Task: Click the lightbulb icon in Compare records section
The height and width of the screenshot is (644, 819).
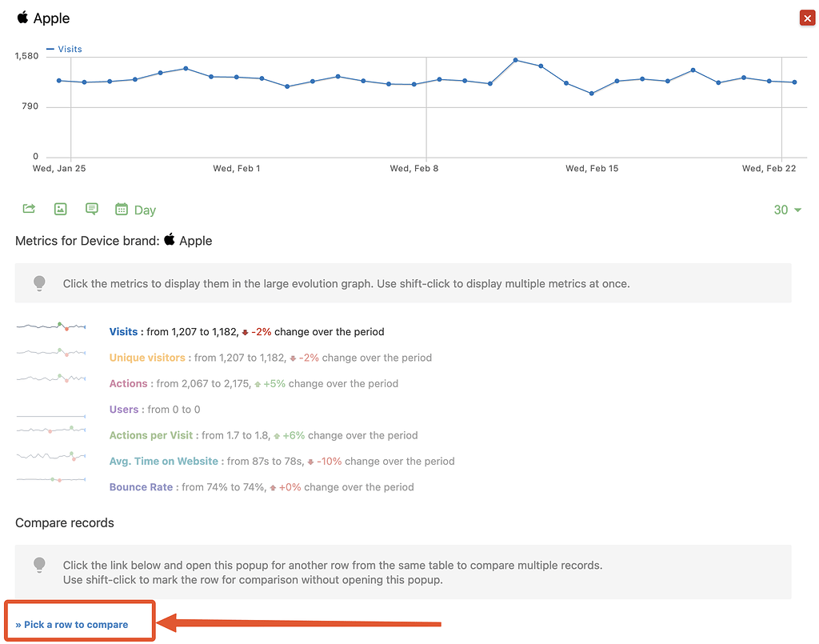Action: (39, 565)
